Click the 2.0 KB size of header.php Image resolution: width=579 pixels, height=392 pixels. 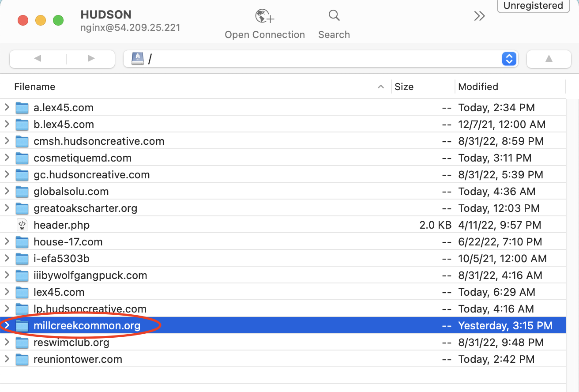pos(436,225)
